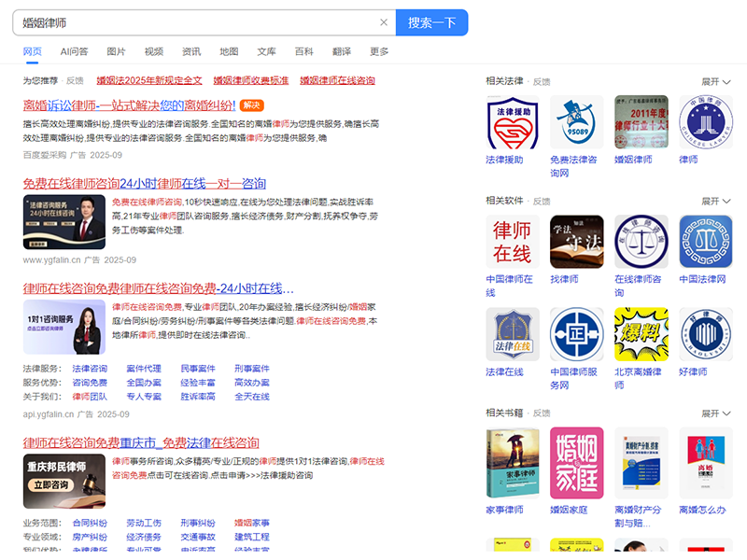Click the 爆料 北京离婚律师 icon

coord(641,334)
